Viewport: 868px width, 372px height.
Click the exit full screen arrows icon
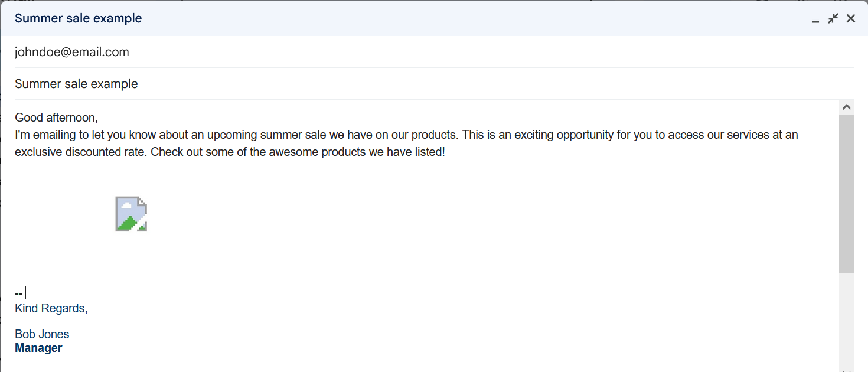(x=833, y=18)
